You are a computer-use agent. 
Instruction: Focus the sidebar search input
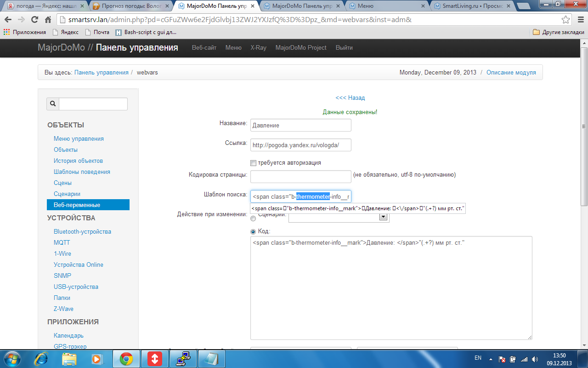pos(93,104)
